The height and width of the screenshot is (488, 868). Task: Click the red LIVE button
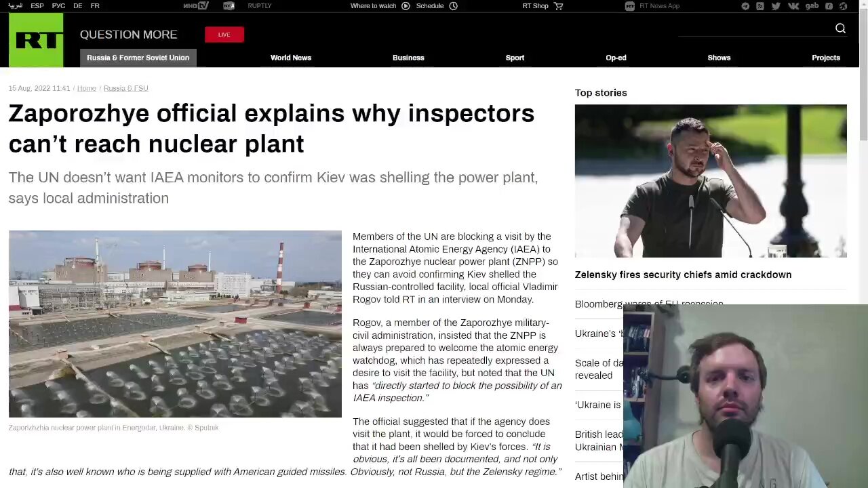224,35
